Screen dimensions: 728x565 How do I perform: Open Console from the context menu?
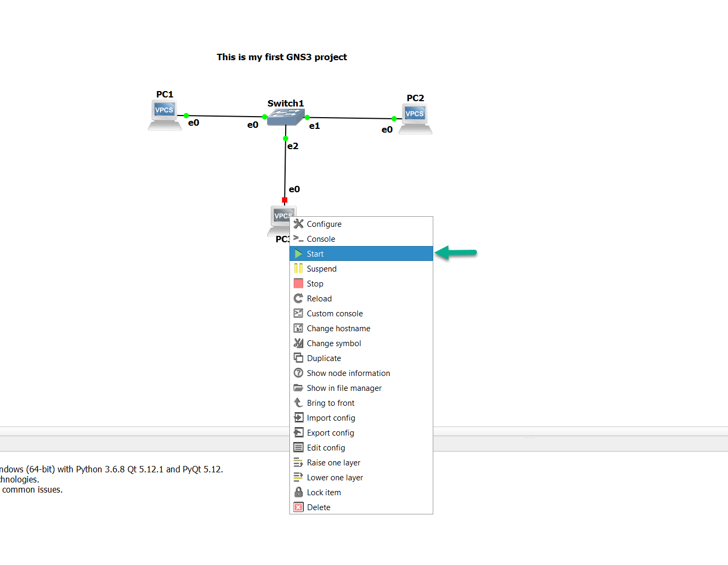pyautogui.click(x=361, y=239)
